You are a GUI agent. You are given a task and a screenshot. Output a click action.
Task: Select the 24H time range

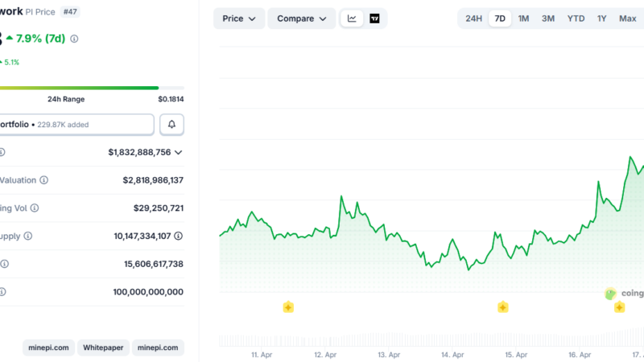[x=473, y=19]
